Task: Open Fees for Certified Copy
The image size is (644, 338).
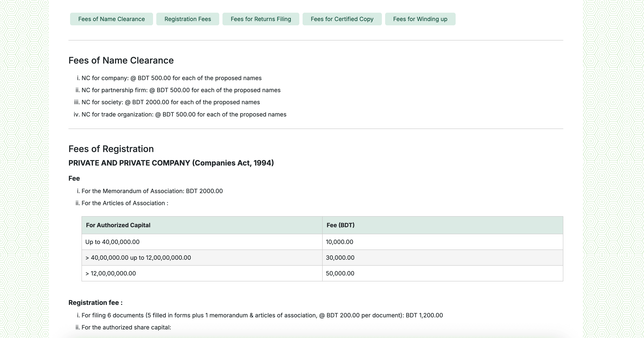Action: (342, 19)
